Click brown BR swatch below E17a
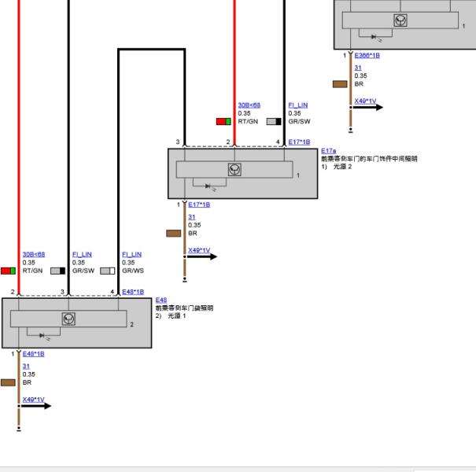The height and width of the screenshot is (472, 476). click(174, 233)
